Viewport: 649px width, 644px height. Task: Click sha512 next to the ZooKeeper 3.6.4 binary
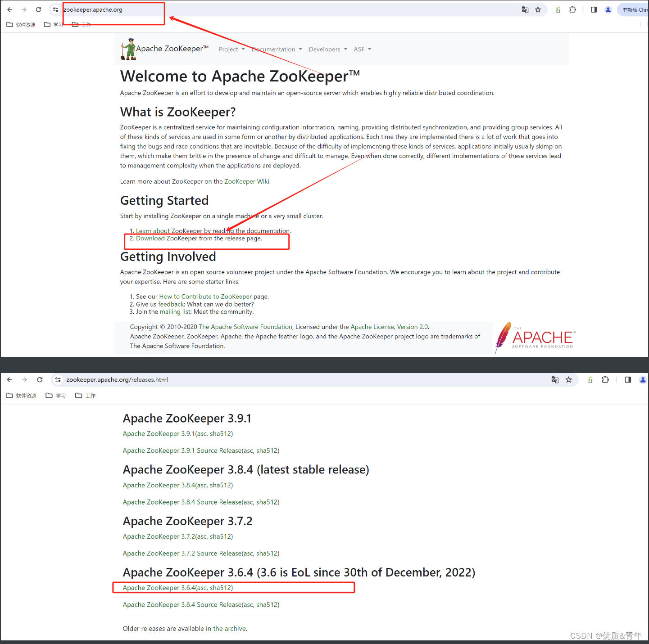click(220, 588)
